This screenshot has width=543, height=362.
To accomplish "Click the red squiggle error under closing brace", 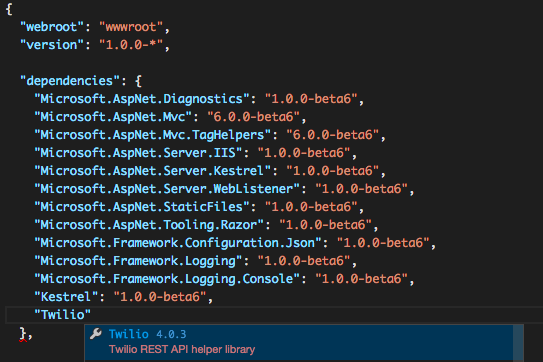I will click(23, 341).
